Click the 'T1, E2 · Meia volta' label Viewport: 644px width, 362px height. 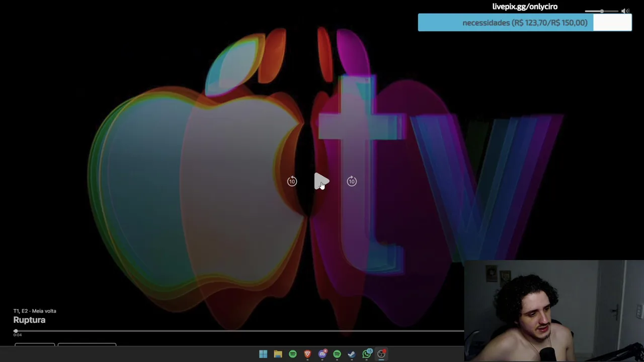[x=35, y=311]
